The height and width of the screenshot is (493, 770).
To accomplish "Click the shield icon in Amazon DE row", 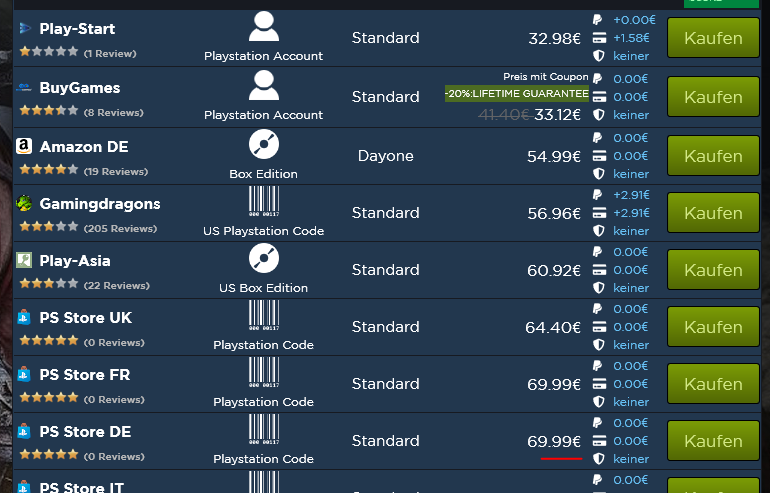I will click(599, 174).
